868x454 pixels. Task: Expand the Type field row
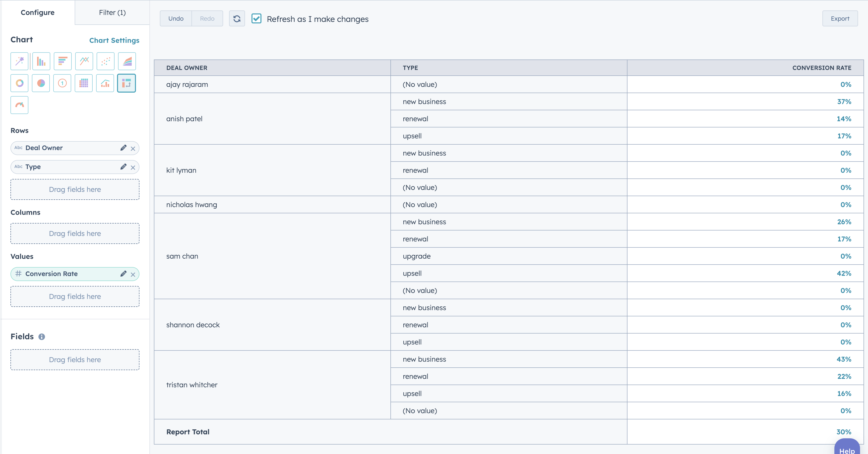[x=122, y=167]
